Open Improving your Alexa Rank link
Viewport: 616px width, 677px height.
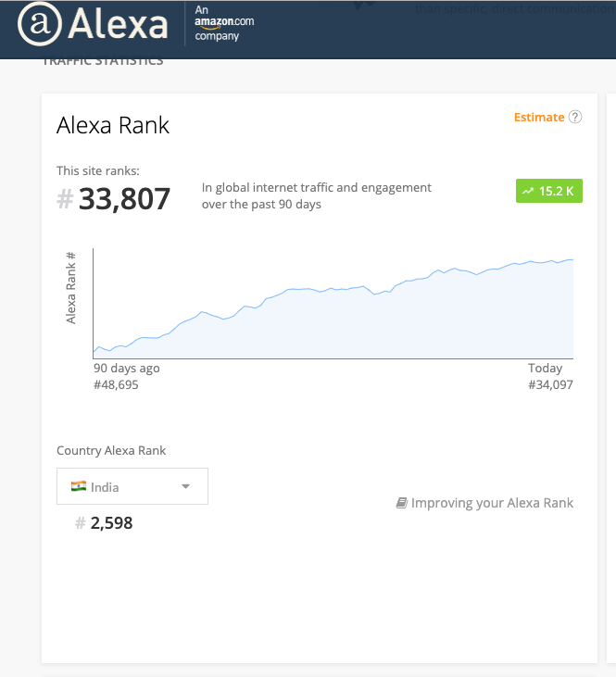coord(492,503)
